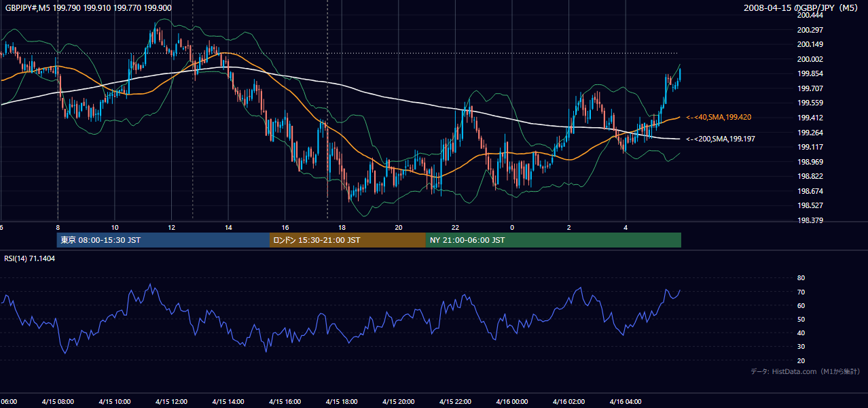Viewport: 868px width, 408px height.
Task: Click RSI scale value 20
Action: pyautogui.click(x=801, y=360)
